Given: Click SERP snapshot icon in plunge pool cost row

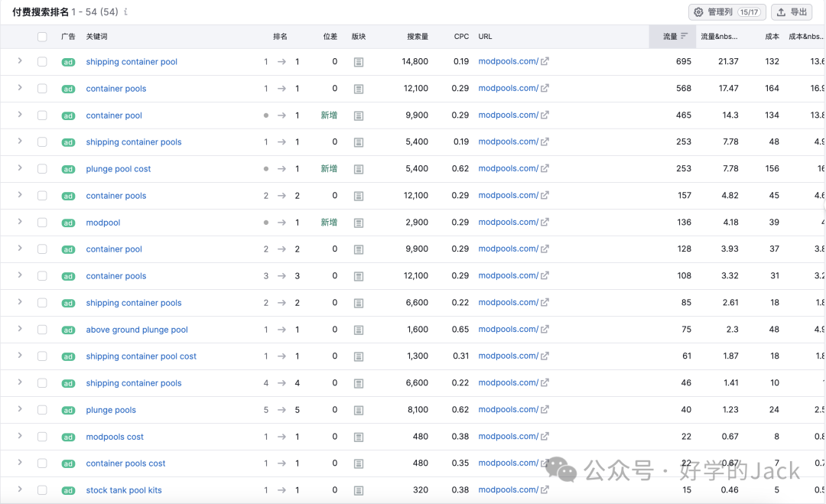Looking at the screenshot, I should pos(359,169).
